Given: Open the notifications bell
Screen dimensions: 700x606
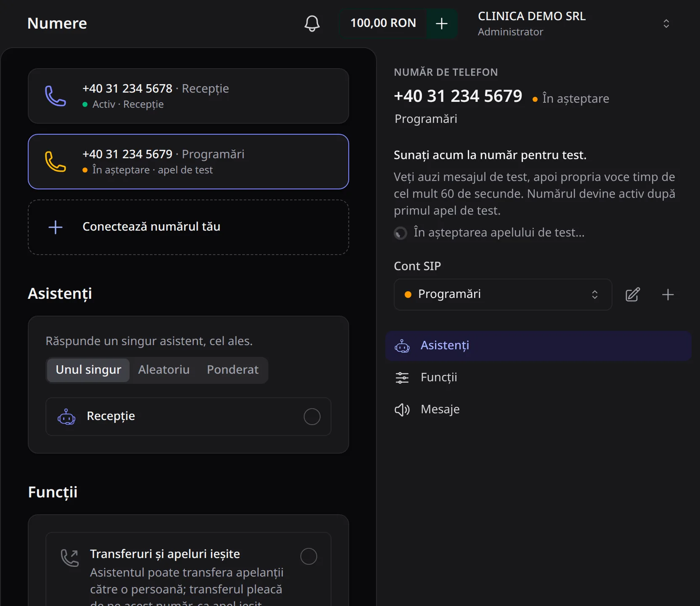Looking at the screenshot, I should click(x=312, y=24).
